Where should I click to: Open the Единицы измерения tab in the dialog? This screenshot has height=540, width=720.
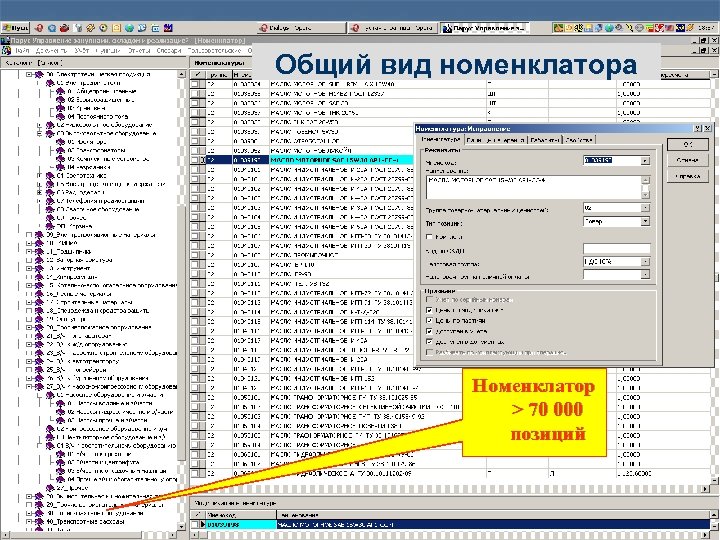tap(496, 140)
